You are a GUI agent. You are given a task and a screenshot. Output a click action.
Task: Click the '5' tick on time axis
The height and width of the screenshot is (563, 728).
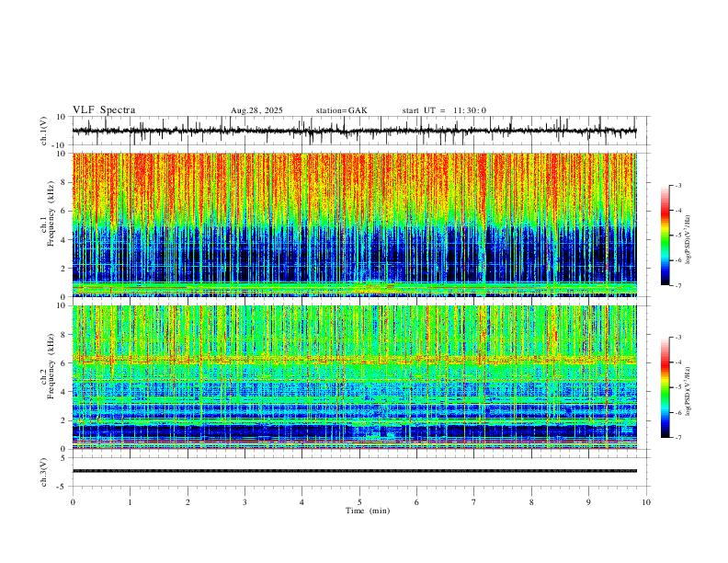coord(359,502)
